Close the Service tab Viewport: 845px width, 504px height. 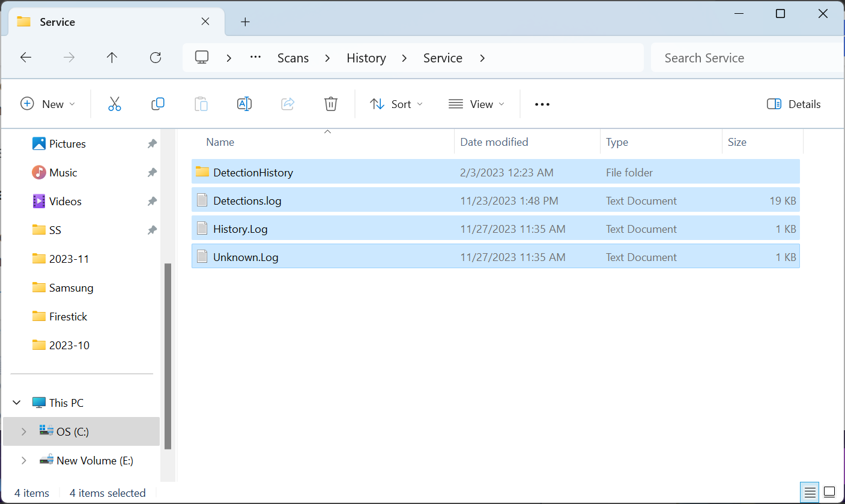click(205, 22)
